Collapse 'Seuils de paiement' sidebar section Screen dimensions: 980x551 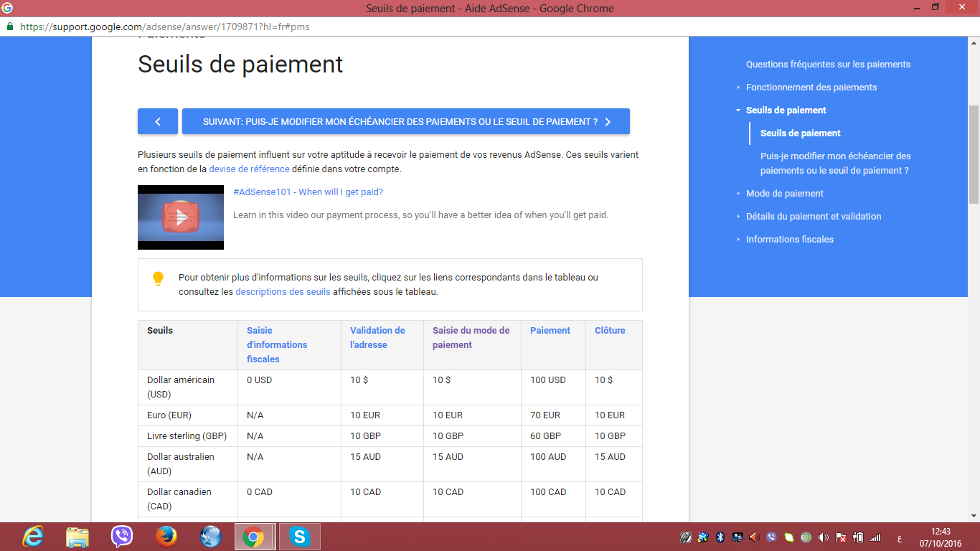pyautogui.click(x=786, y=110)
